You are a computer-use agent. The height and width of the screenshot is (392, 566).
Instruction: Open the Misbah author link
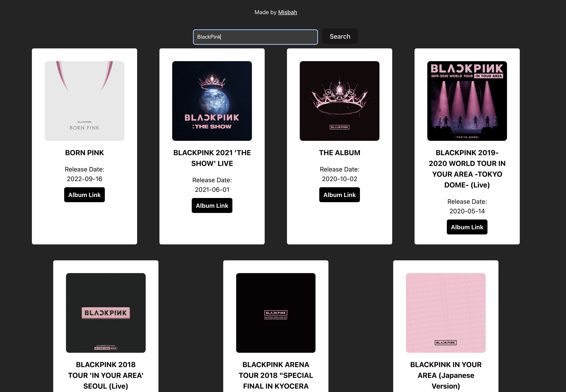coord(287,12)
